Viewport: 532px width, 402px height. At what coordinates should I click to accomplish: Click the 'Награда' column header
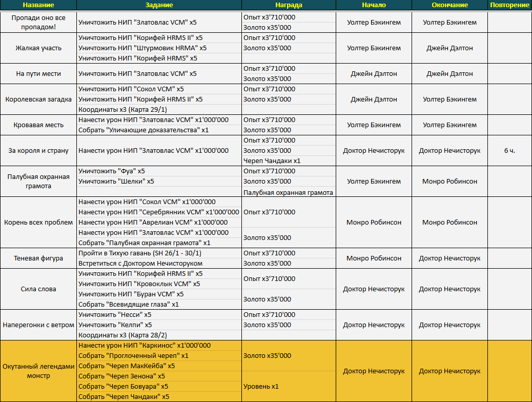coord(288,5)
